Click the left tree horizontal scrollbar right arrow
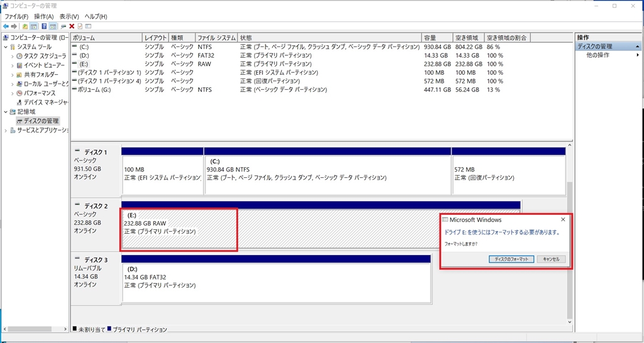The width and height of the screenshot is (644, 343). (65, 329)
